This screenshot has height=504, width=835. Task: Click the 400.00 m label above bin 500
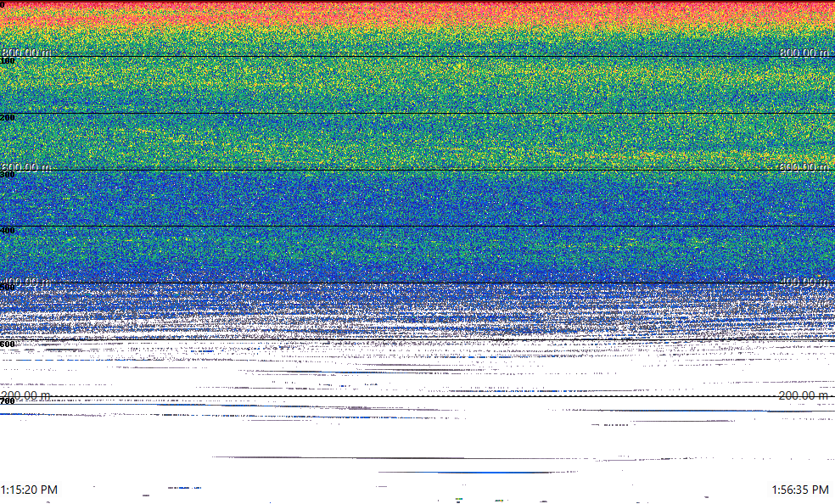click(26, 282)
